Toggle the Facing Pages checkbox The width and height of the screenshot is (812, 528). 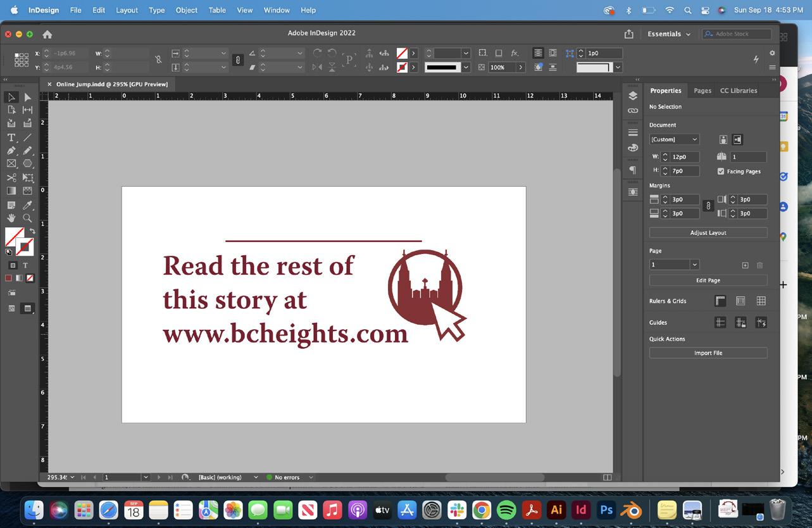721,171
